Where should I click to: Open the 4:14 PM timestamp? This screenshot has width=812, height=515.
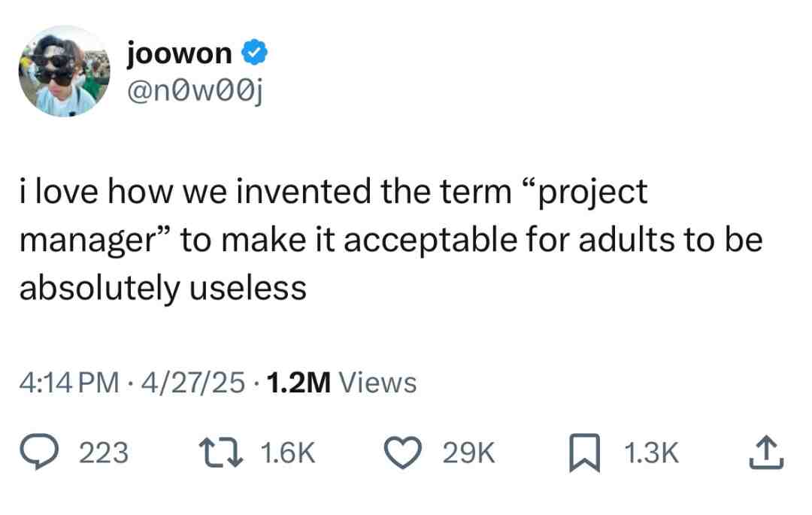pyautogui.click(x=69, y=383)
